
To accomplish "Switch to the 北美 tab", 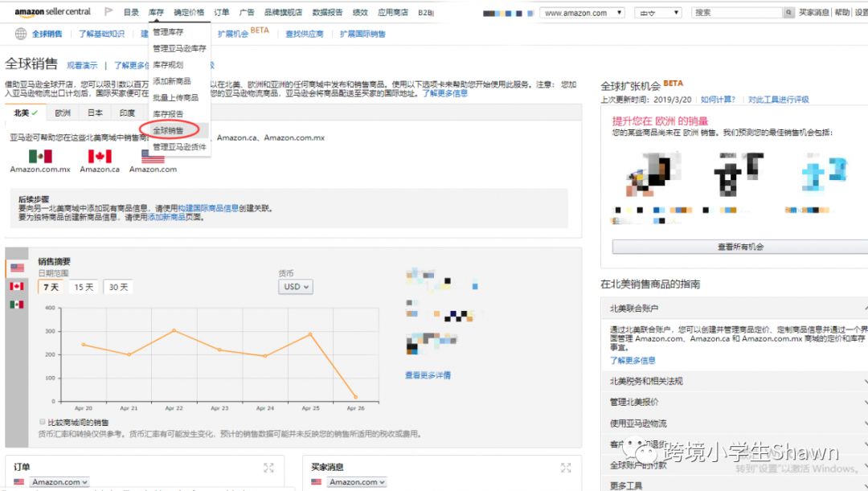I will [26, 113].
